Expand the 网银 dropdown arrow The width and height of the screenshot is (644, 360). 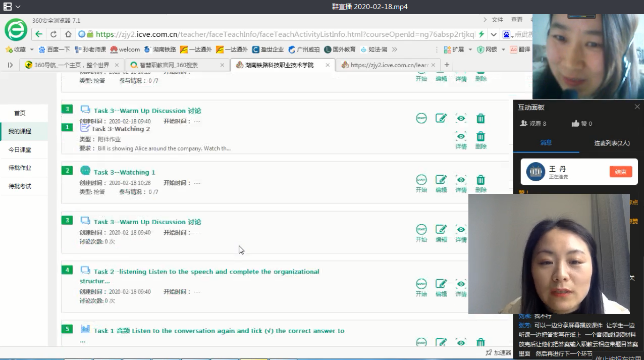coord(503,49)
